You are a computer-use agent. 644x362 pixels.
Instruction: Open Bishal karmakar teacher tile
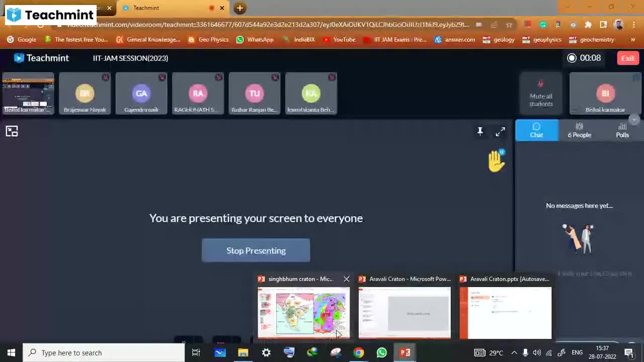pyautogui.click(x=605, y=94)
